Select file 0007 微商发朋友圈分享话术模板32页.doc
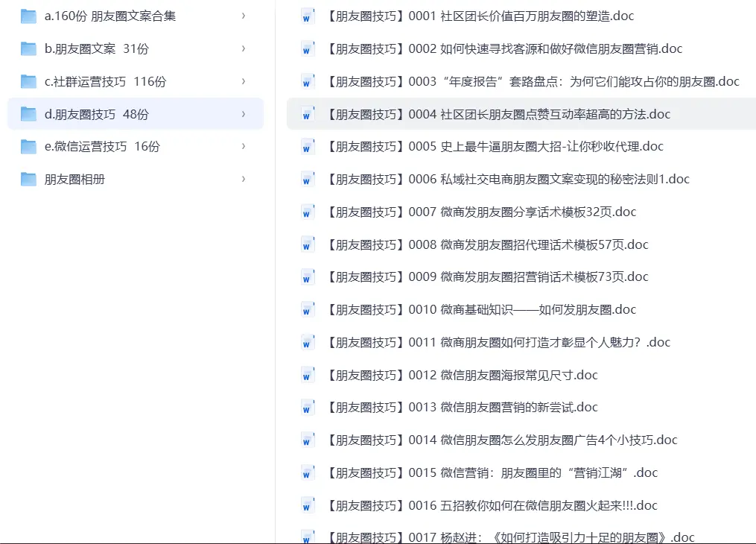The width and height of the screenshot is (756, 544). pos(521,212)
